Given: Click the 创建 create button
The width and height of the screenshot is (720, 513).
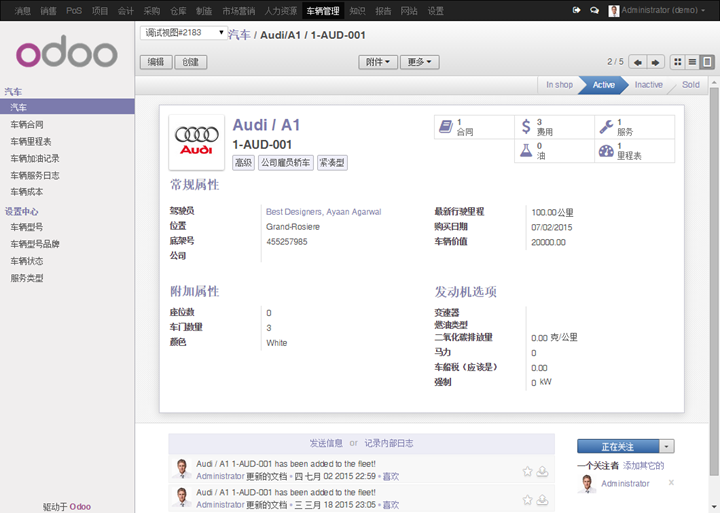Looking at the screenshot, I should [x=191, y=62].
